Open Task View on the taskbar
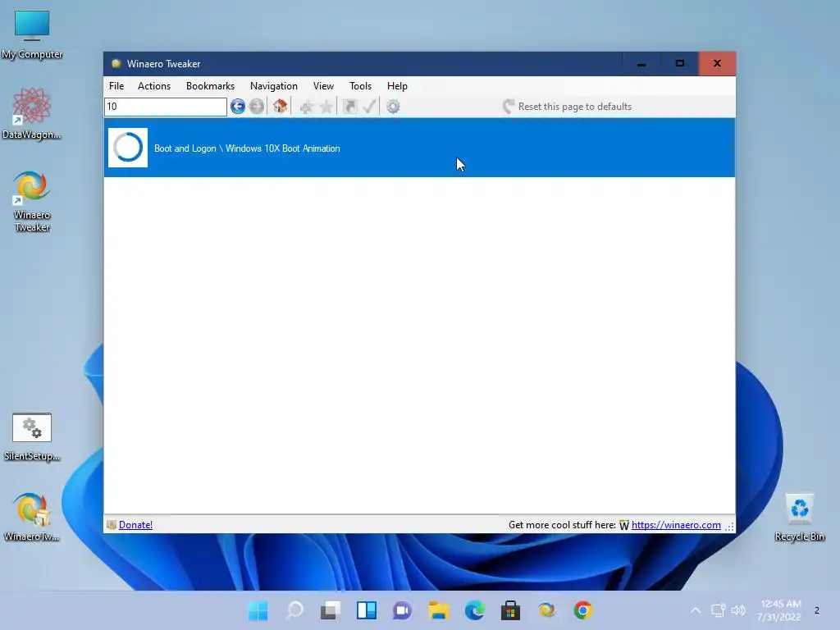This screenshot has height=630, width=840. point(331,610)
